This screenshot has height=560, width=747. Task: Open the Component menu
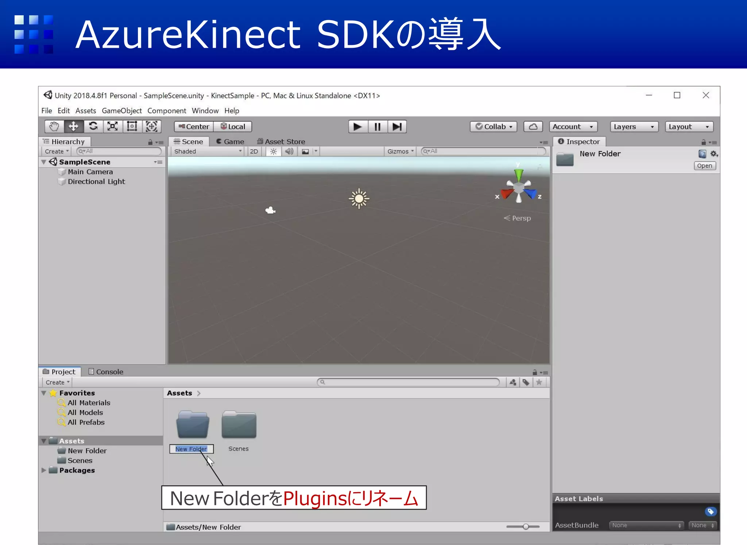(x=167, y=110)
